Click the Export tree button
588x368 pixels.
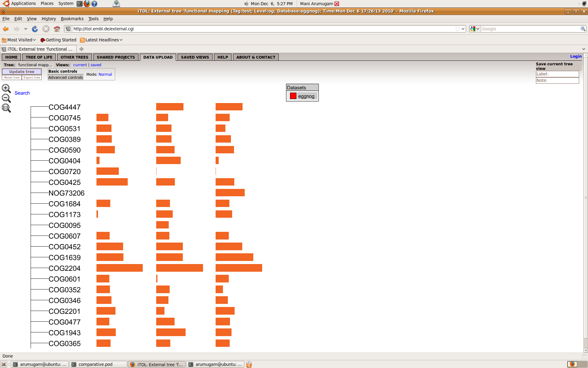coord(32,78)
